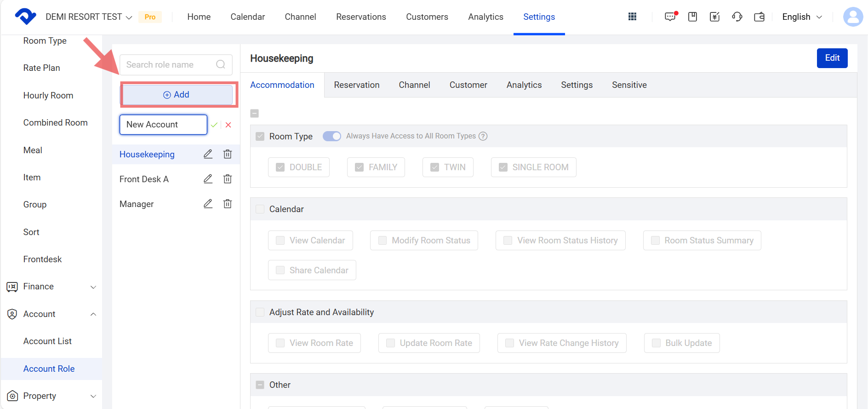Open the messages icon with red notification
Image resolution: width=868 pixels, height=409 pixels.
tap(670, 17)
